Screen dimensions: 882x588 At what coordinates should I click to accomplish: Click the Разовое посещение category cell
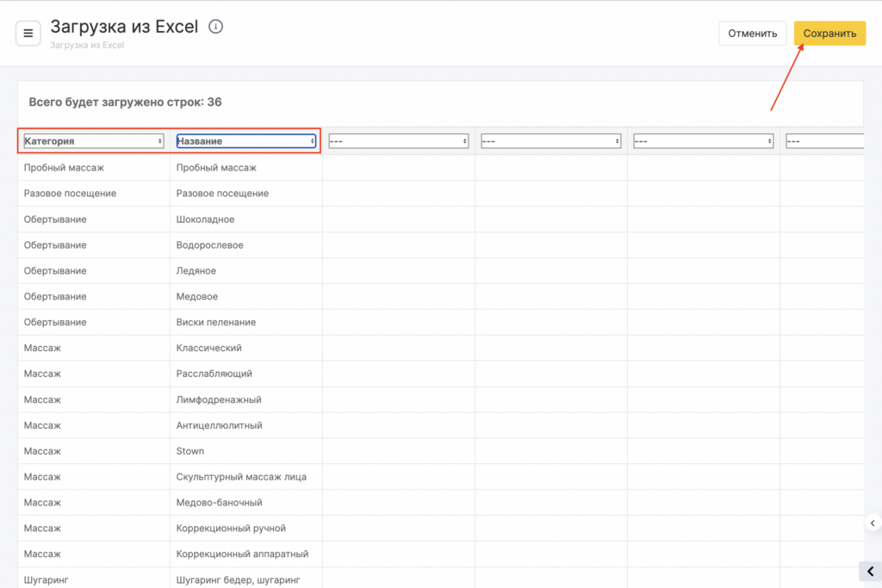pyautogui.click(x=70, y=194)
